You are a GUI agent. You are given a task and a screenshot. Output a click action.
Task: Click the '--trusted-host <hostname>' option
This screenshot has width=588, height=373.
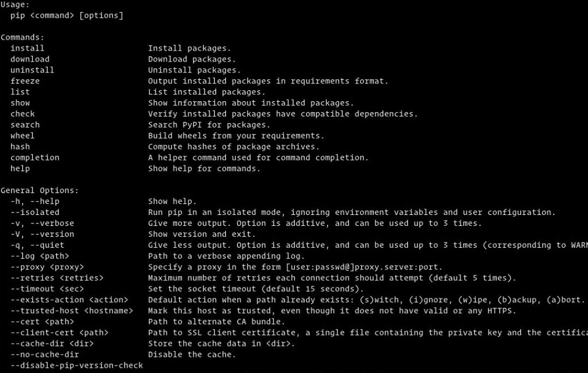[x=72, y=311]
